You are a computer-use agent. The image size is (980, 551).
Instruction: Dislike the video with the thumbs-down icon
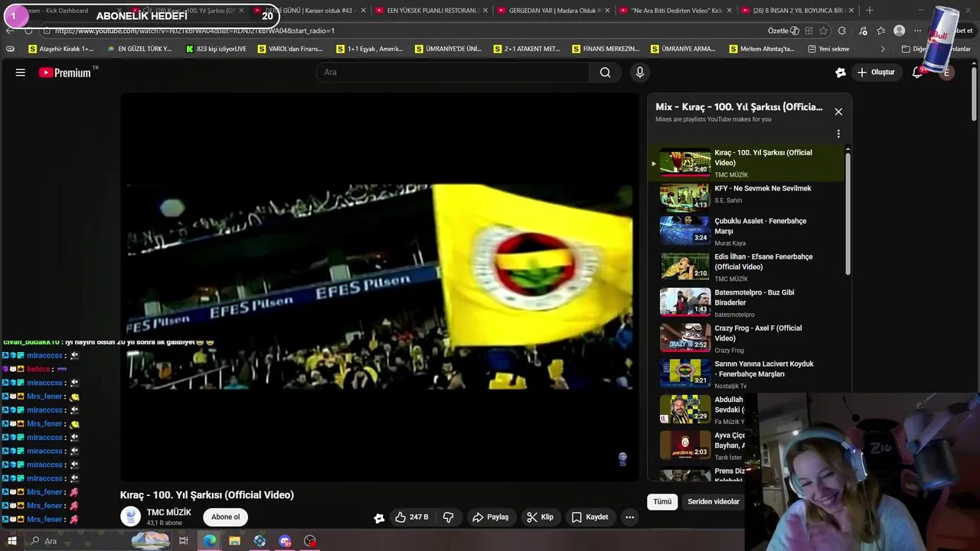(x=449, y=517)
